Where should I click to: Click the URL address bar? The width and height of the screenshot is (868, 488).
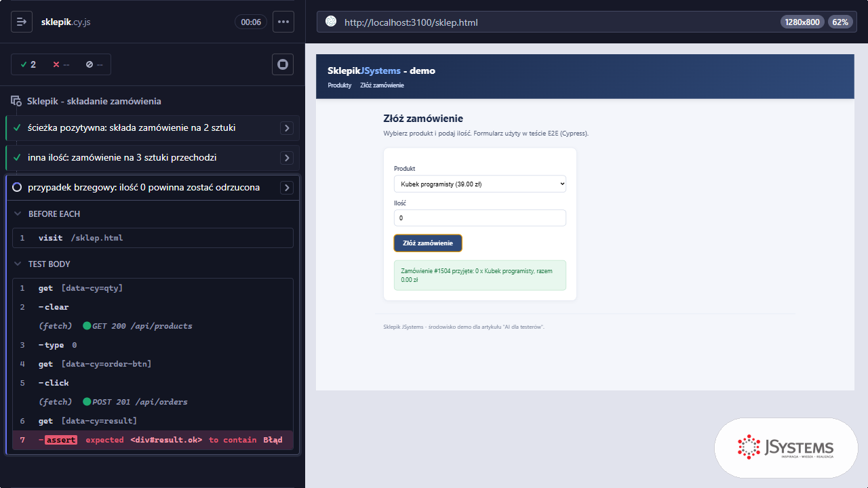pyautogui.click(x=587, y=22)
